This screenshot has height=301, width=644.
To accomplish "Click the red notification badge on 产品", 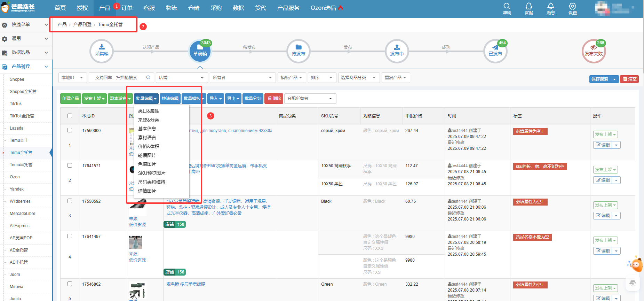I will point(117,6).
